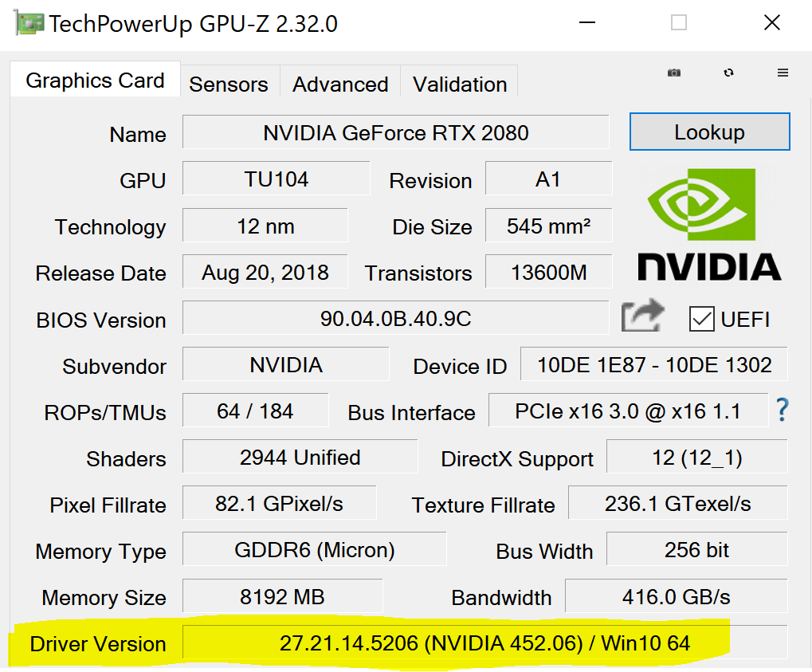This screenshot has width=812, height=672.
Task: Click the Pixel Fillrate 82.1 GPixel/s field
Action: (x=279, y=502)
